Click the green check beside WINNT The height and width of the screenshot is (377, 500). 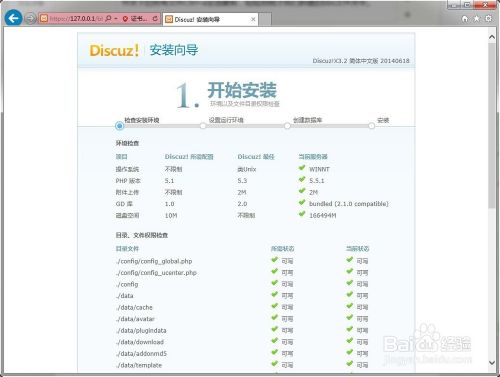pos(302,168)
